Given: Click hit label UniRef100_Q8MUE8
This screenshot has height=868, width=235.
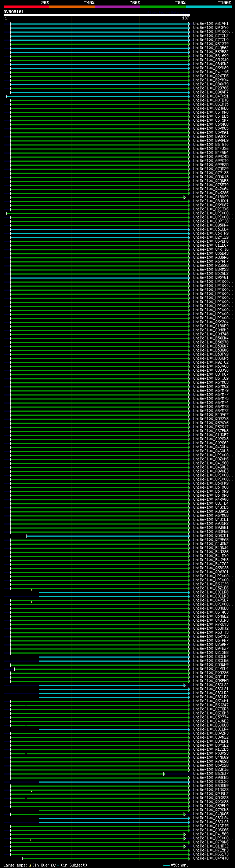Looking at the screenshot, I should (x=211, y=608).
